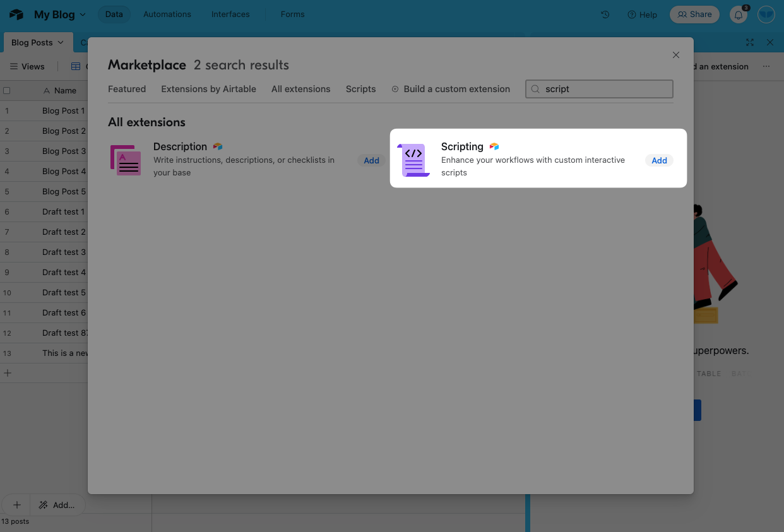Screen dimensions: 784x532
Task: Click the Name column header
Action: click(60, 90)
